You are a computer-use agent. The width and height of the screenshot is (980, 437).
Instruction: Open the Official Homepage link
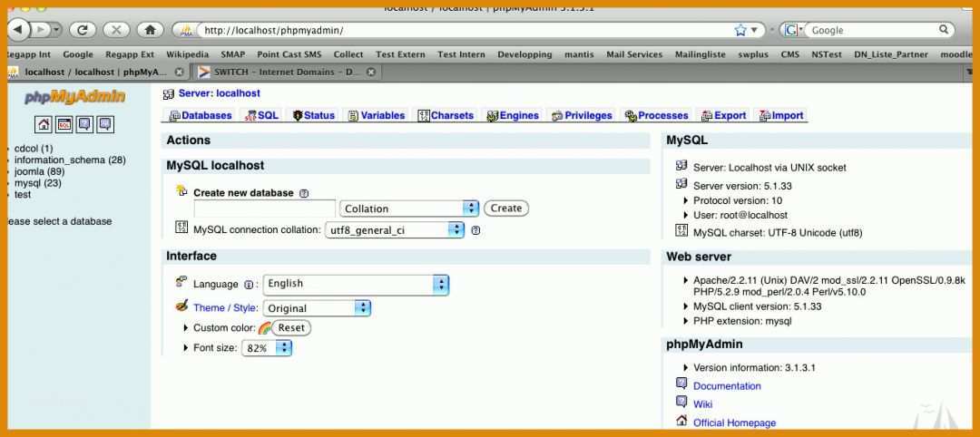734,423
